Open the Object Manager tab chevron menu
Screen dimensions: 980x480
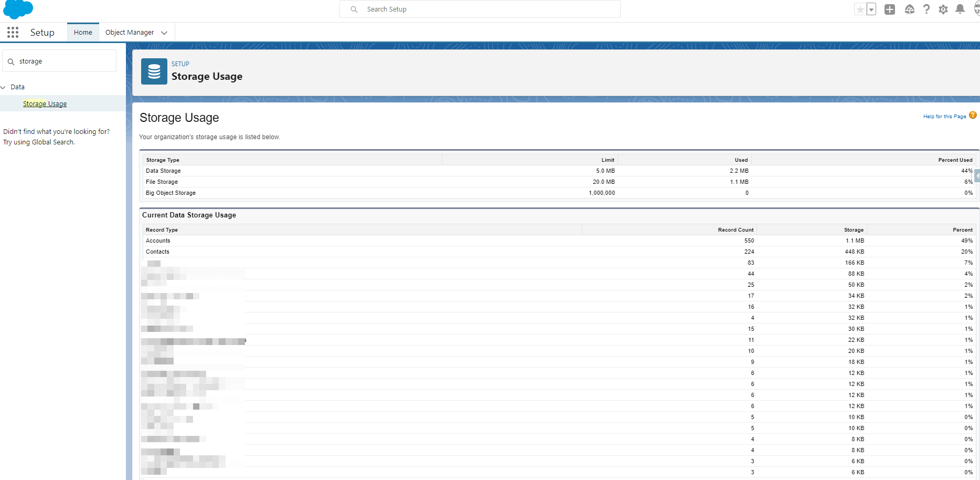[x=164, y=33]
